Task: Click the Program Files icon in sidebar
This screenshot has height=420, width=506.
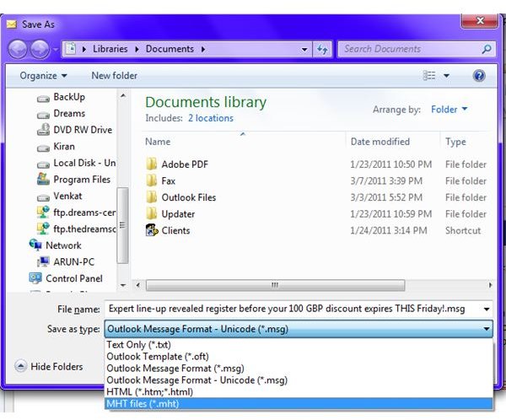Action: pyautogui.click(x=43, y=179)
